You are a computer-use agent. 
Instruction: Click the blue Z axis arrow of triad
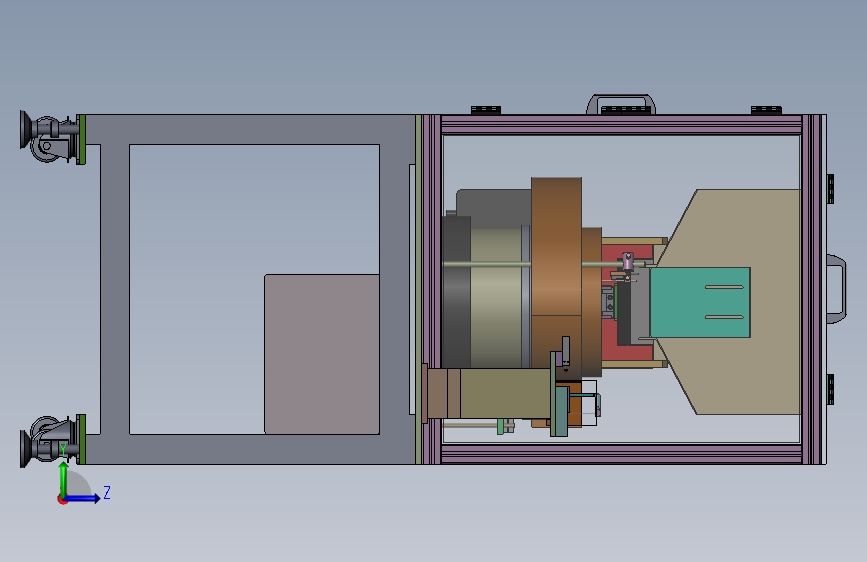click(83, 498)
